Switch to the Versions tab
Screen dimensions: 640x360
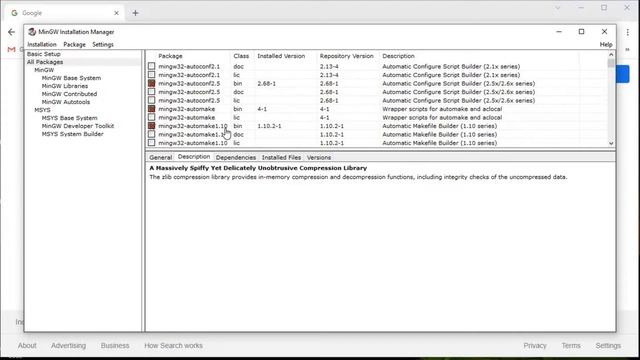[x=319, y=158]
